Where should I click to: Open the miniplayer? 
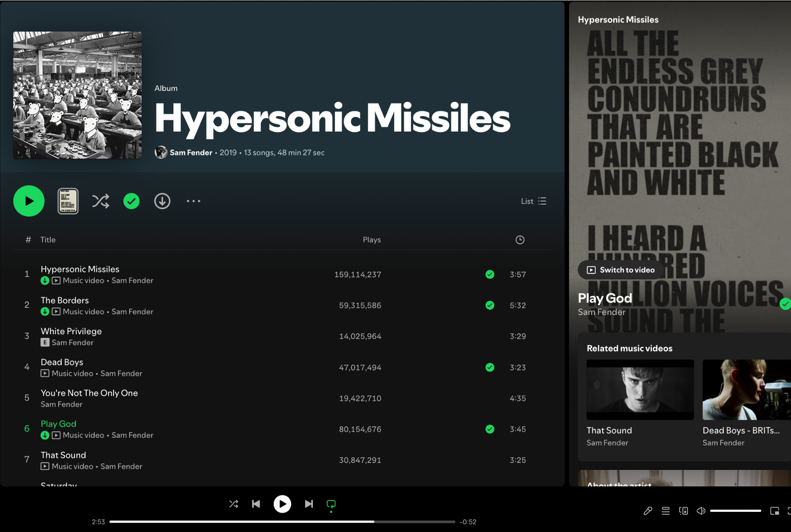point(775,511)
